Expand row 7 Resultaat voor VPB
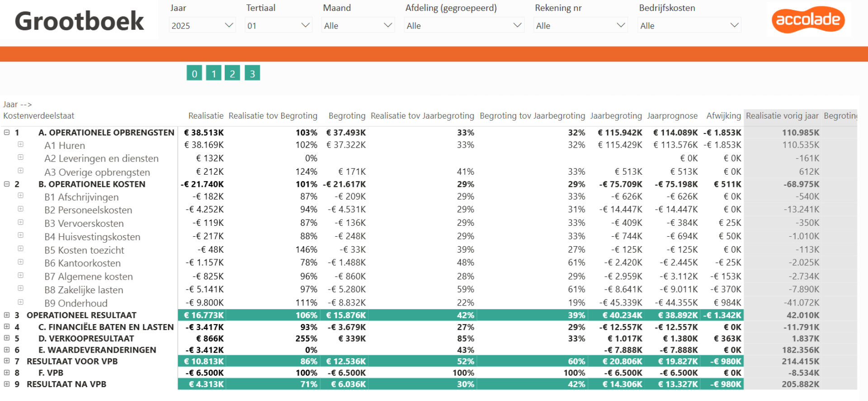 tap(7, 361)
